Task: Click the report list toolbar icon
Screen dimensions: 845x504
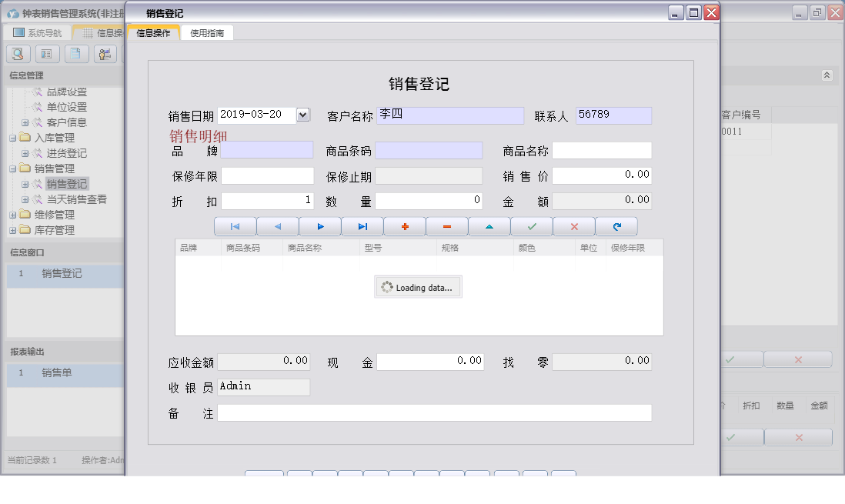Action: pos(47,54)
